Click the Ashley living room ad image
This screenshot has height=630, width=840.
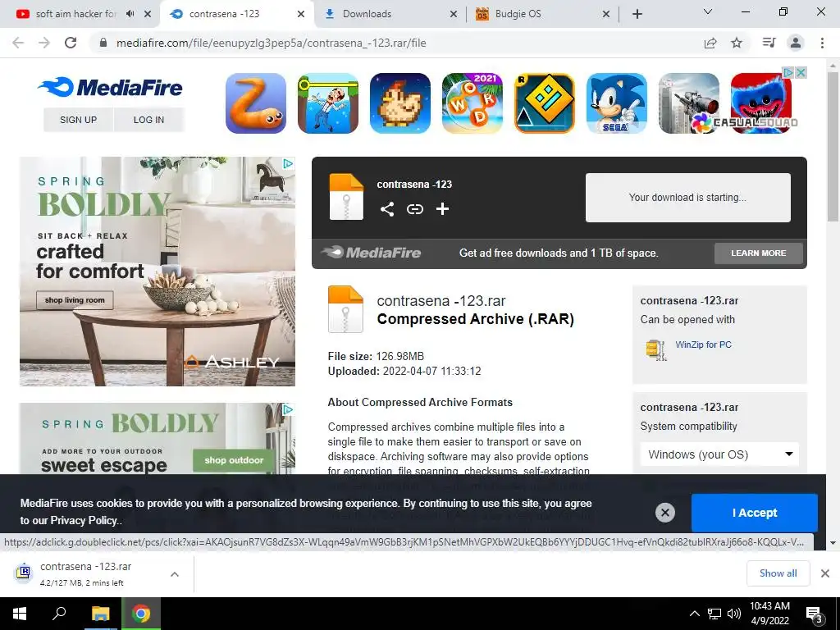pyautogui.click(x=157, y=271)
